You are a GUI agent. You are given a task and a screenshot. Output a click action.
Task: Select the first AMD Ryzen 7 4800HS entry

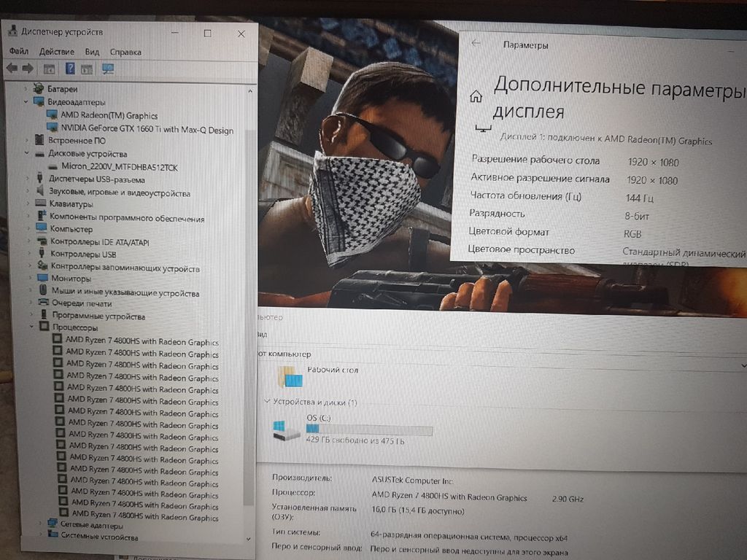pyautogui.click(x=142, y=341)
